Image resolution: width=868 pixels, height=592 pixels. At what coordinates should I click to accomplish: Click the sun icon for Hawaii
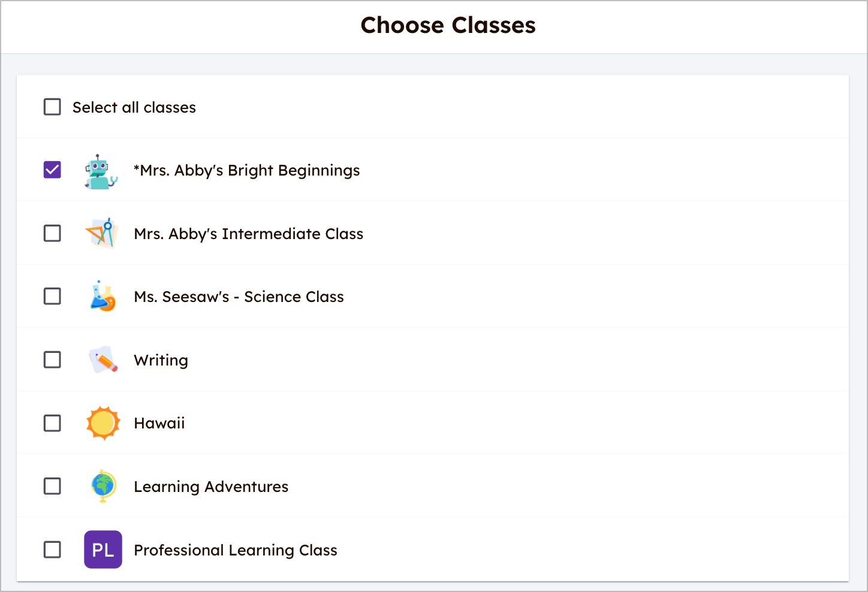[x=103, y=423]
